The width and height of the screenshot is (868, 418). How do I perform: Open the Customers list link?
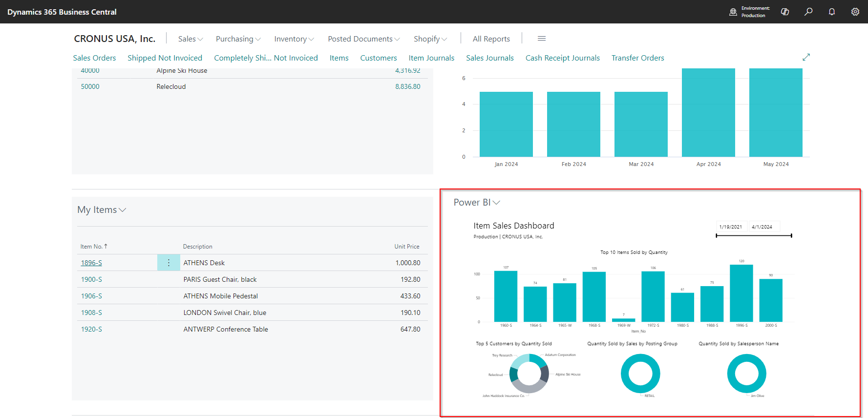pyautogui.click(x=379, y=58)
